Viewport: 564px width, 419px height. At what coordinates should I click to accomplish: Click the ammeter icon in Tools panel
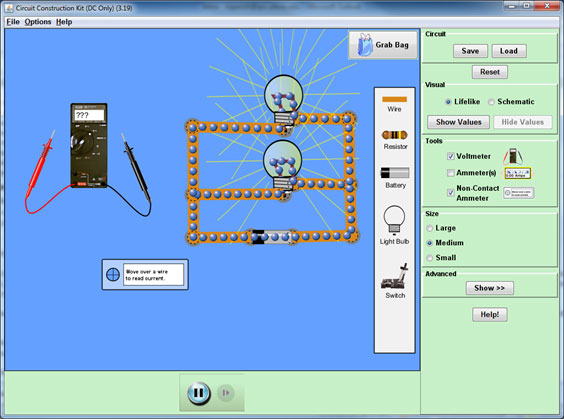[518, 173]
